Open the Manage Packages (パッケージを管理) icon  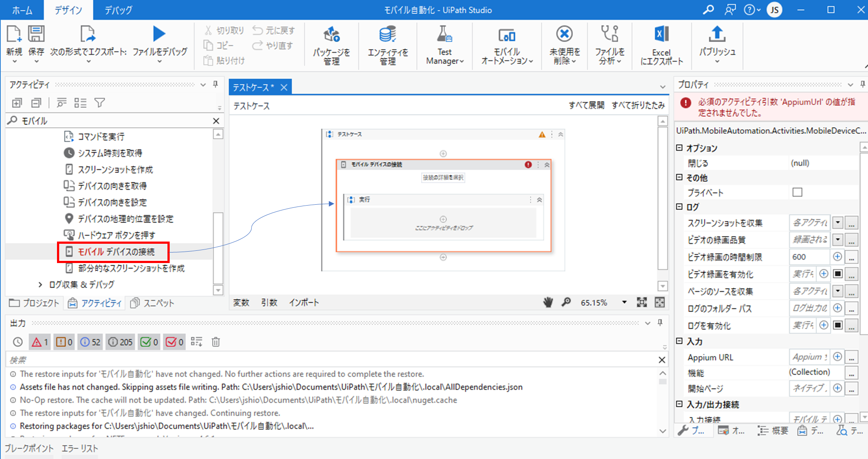click(331, 34)
